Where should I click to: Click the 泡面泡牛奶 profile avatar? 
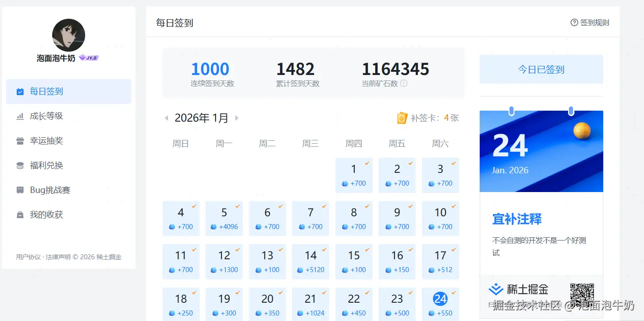click(x=68, y=35)
